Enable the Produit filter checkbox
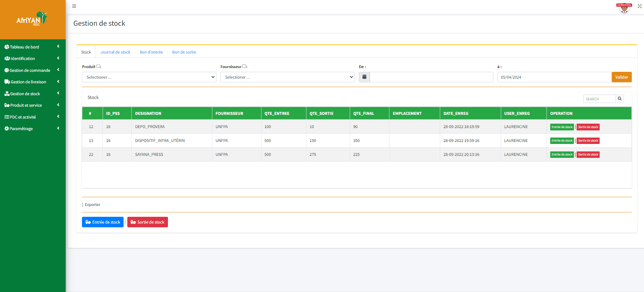The image size is (644, 292). (x=98, y=66)
